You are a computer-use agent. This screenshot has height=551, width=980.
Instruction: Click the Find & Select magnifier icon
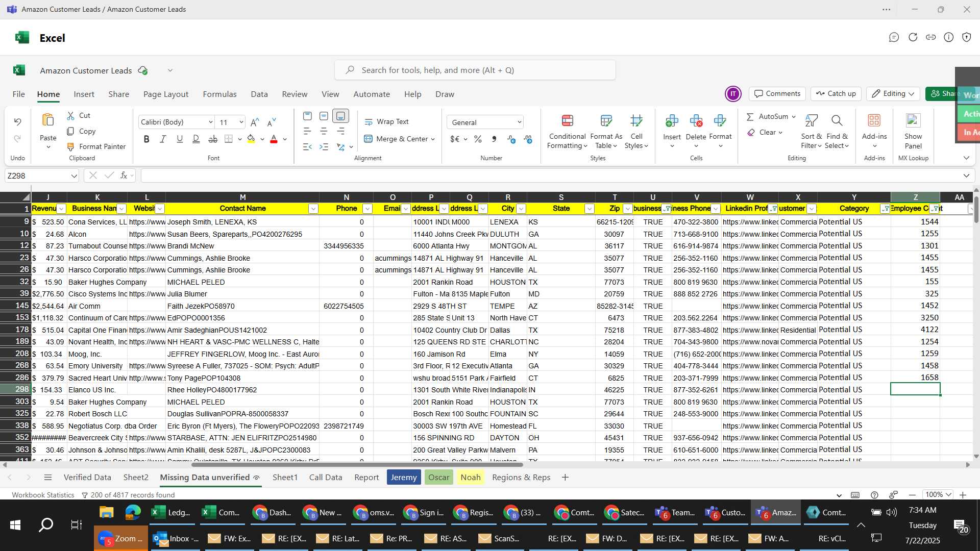click(837, 121)
